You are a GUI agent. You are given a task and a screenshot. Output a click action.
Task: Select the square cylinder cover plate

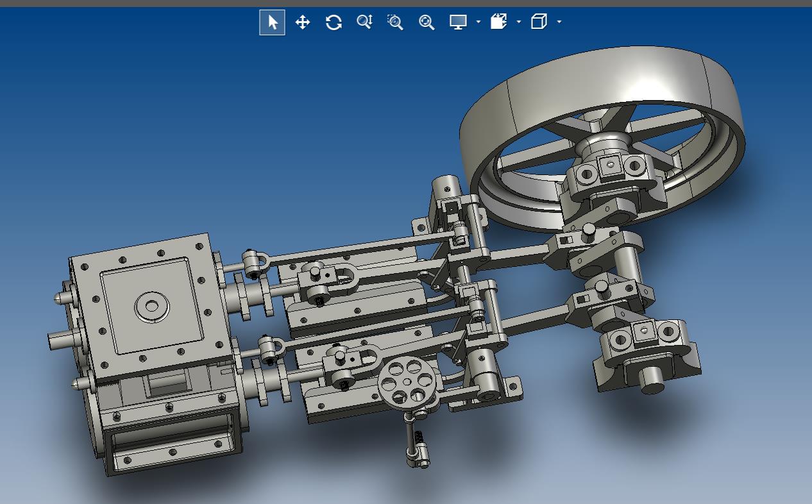[x=153, y=306]
